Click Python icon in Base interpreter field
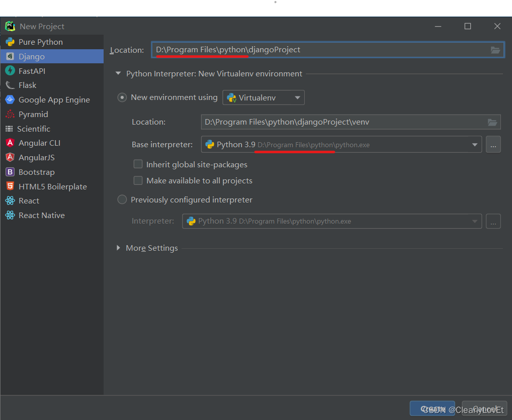 click(x=210, y=145)
